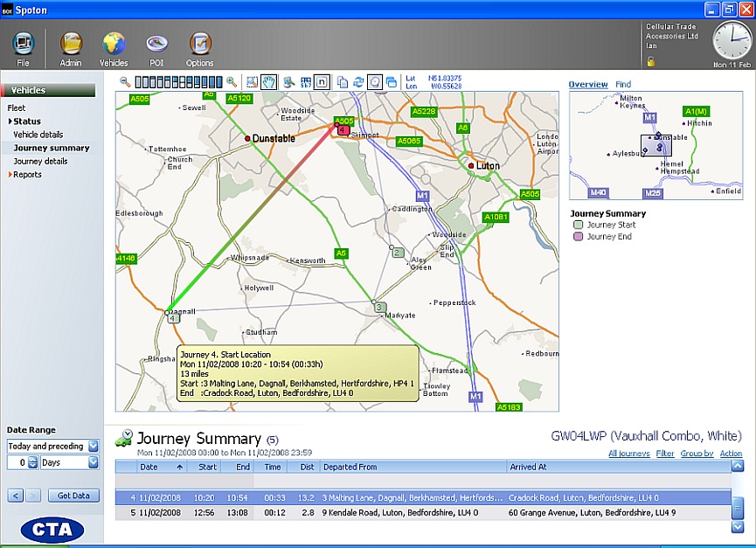The image size is (756, 548).
Task: Toggle the boxed 'n' map button
Action: click(322, 82)
